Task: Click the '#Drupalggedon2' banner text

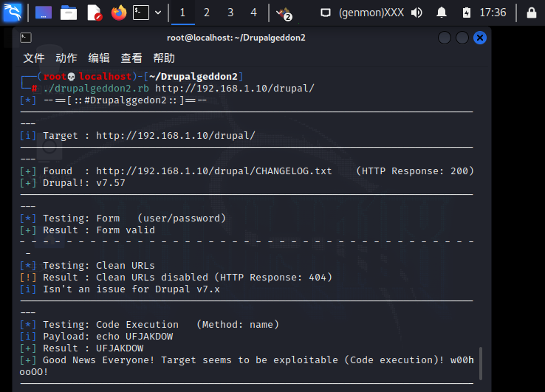Action: [126, 100]
